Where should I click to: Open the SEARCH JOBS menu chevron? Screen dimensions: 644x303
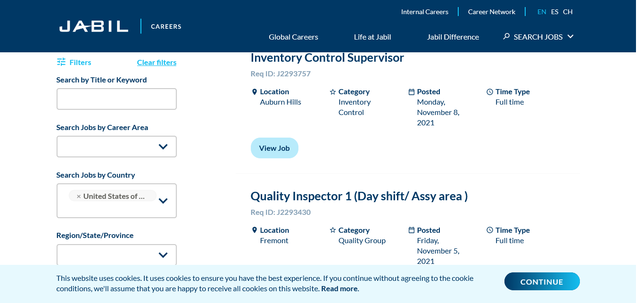(x=570, y=37)
